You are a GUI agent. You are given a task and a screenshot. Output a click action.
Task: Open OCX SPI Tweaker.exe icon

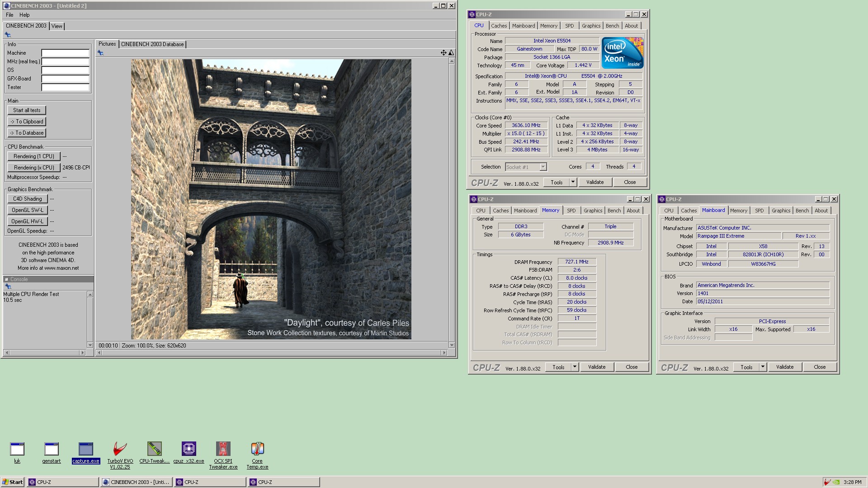click(223, 455)
